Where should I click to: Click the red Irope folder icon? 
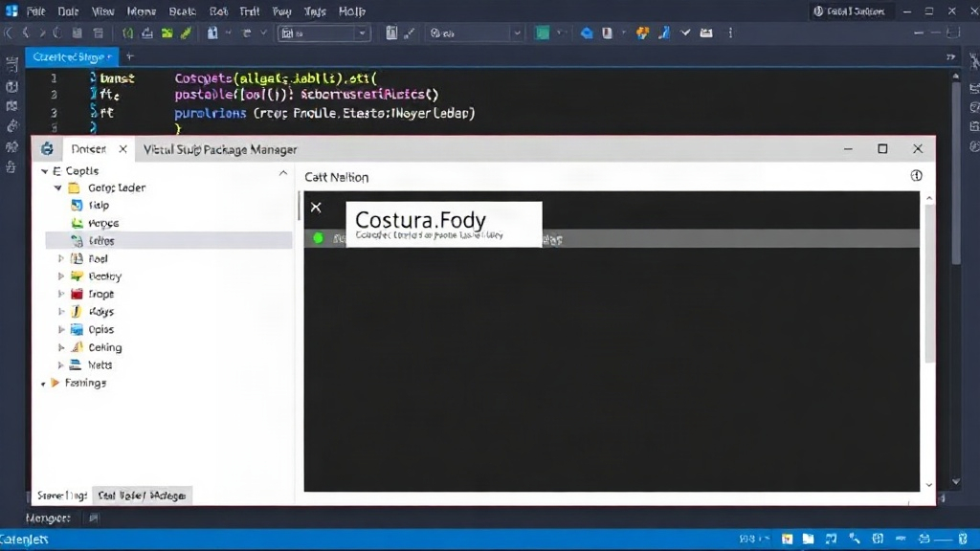pos(77,294)
